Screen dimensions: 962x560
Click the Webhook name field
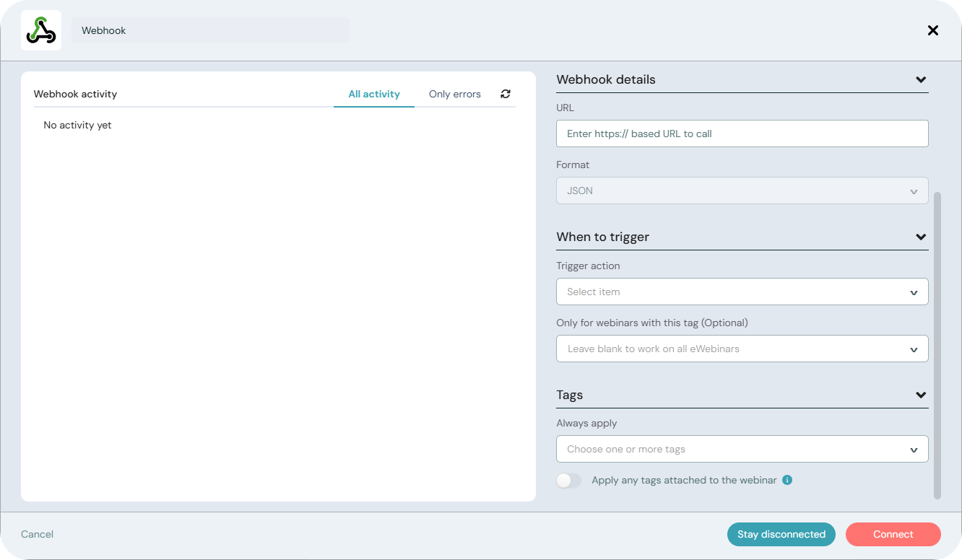pos(210,30)
